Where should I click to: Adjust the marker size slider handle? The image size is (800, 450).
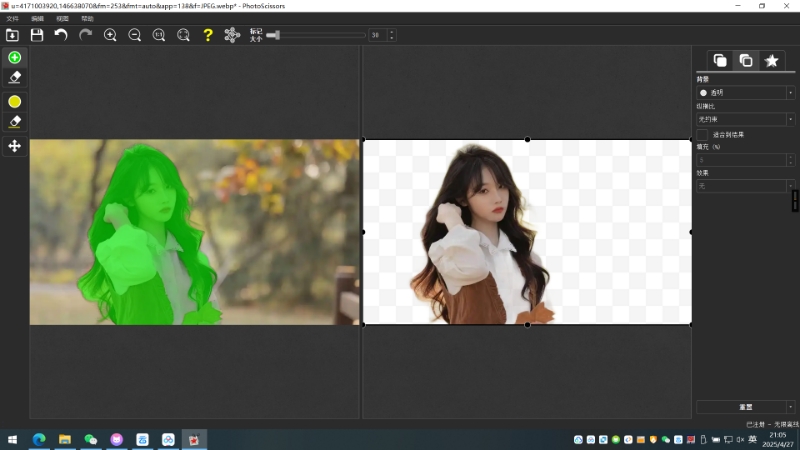[276, 35]
